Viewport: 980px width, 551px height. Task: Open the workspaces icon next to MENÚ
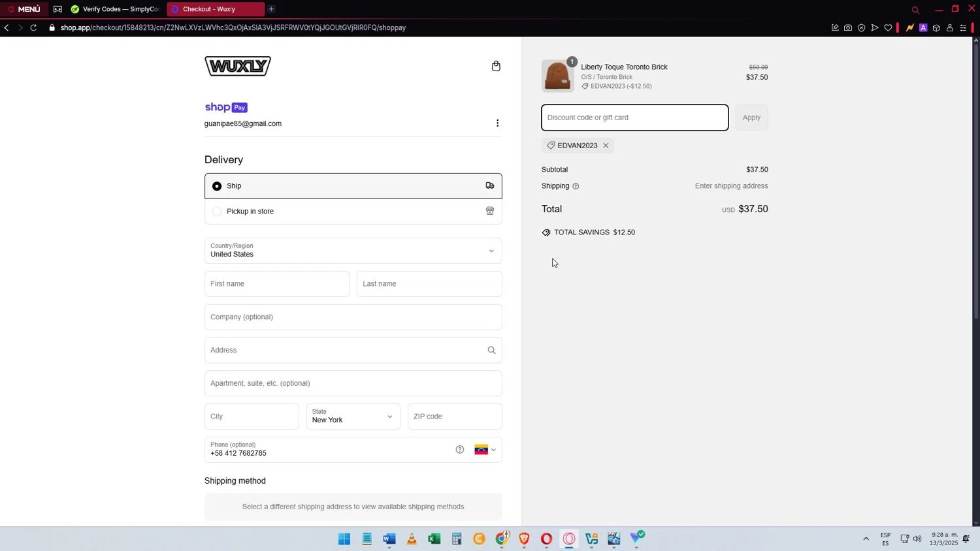click(57, 9)
